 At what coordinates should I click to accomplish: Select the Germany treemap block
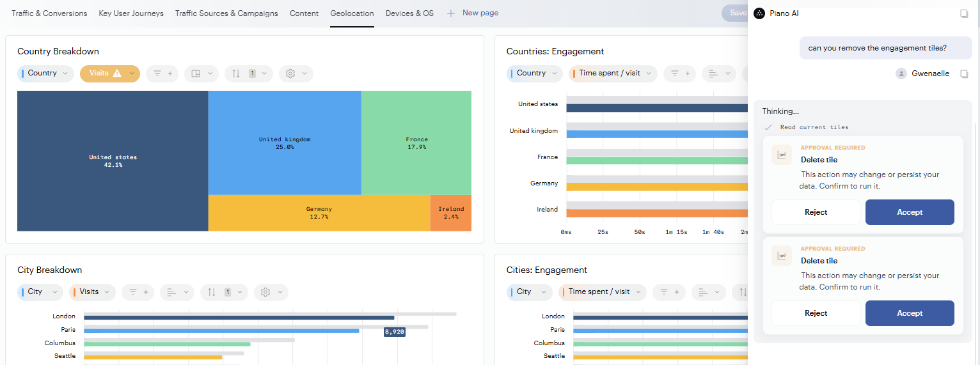click(x=319, y=213)
